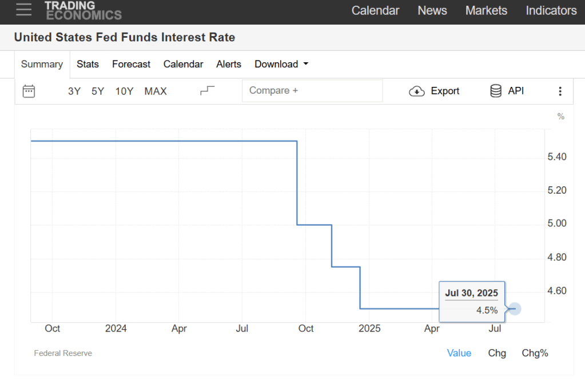585x392 pixels.
Task: Select the 3Y time range
Action: 74,91
